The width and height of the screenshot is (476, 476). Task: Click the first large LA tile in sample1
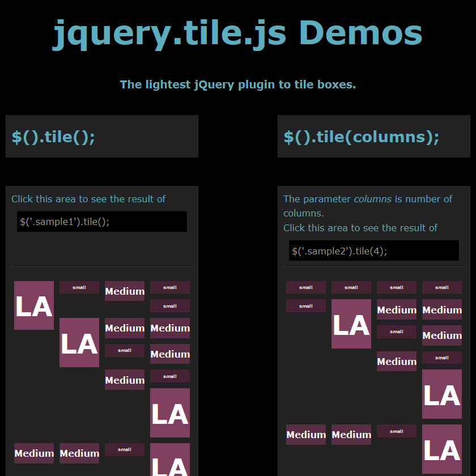(x=34, y=306)
